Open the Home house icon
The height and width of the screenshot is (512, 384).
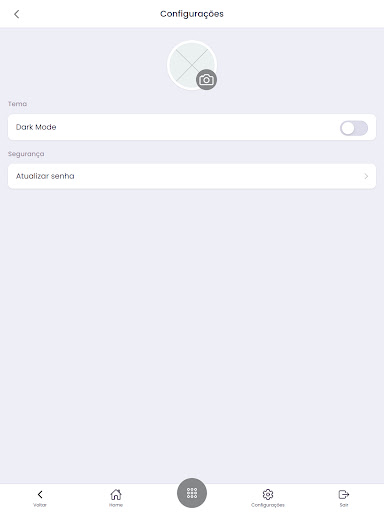click(x=116, y=494)
